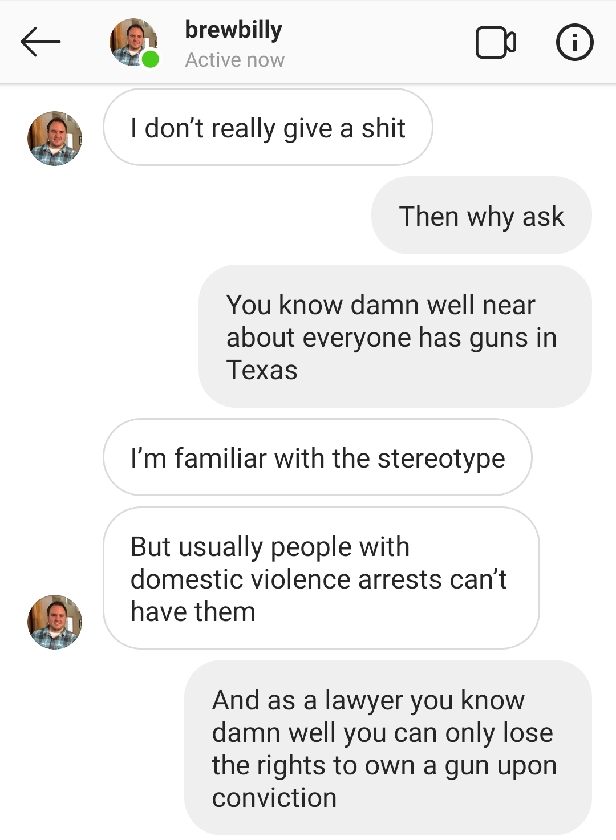
Task: Tap the Active now status text
Action: (x=234, y=59)
